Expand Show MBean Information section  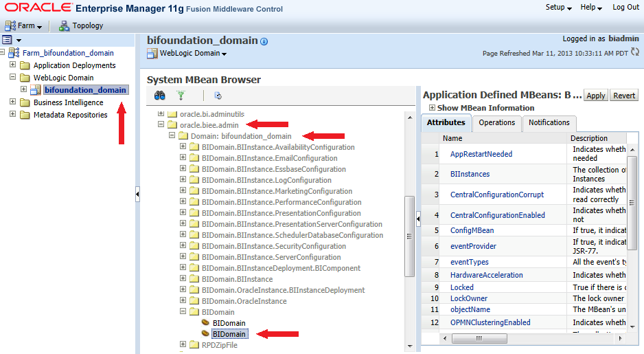point(432,108)
